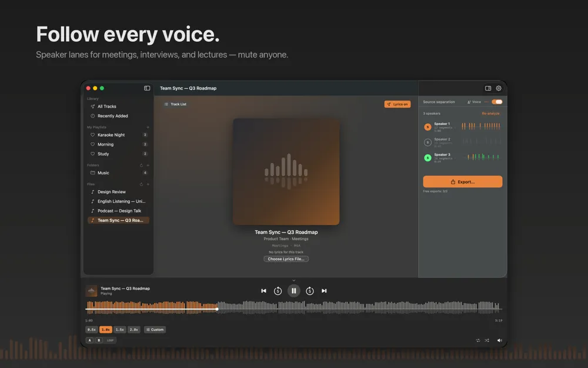Click the Voice mode icon
This screenshot has height=368, width=588.
pos(469,102)
